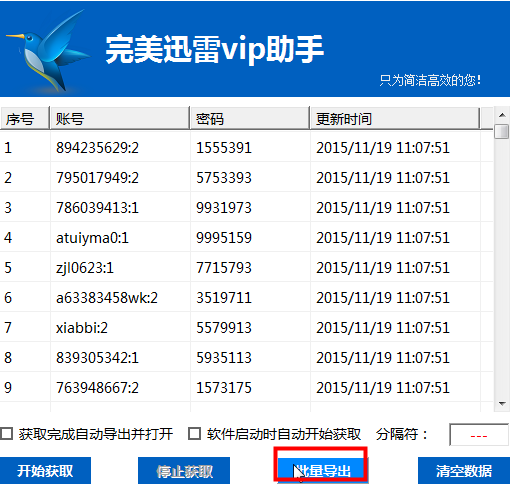Select row with account xiabbi:2
Viewport: 510px width, 490px height.
246,327
